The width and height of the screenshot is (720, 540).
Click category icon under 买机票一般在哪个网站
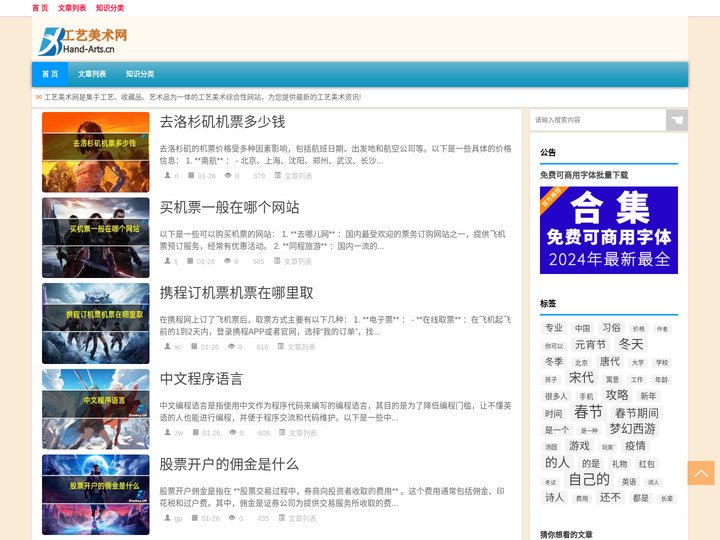pyautogui.click(x=277, y=261)
